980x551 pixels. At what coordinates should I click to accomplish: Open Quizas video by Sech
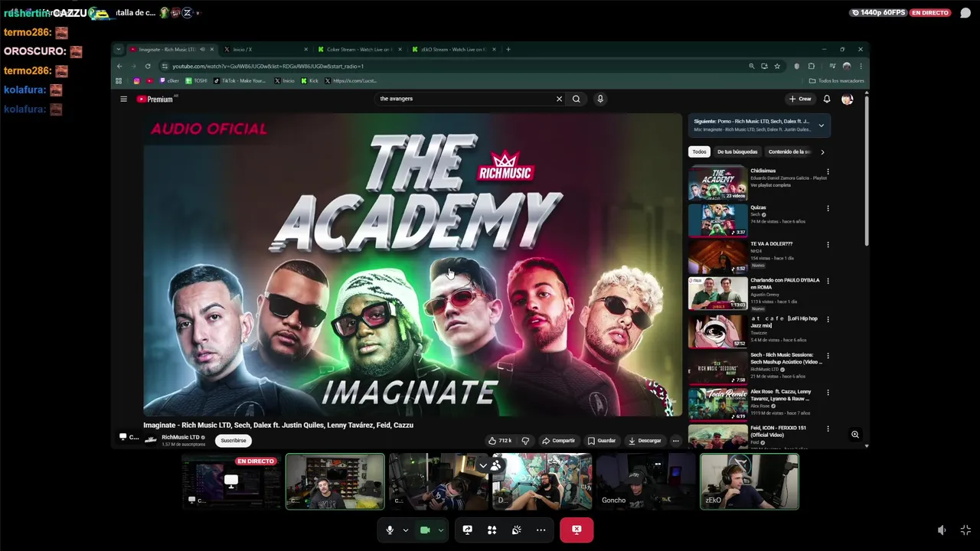[718, 220]
